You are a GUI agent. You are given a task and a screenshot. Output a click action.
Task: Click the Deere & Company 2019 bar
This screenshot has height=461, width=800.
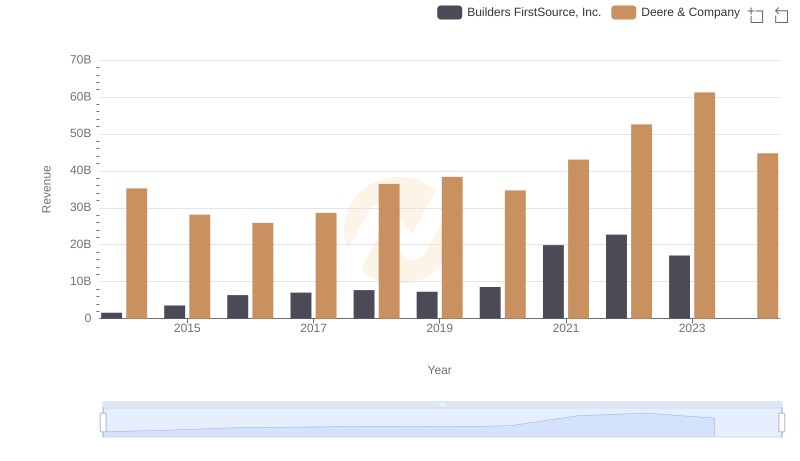pos(452,248)
